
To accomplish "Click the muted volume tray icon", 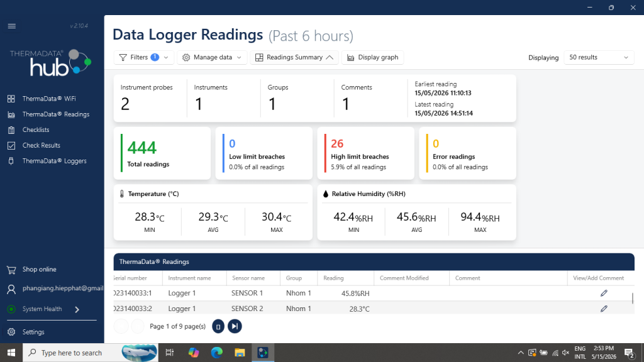I will 565,353.
